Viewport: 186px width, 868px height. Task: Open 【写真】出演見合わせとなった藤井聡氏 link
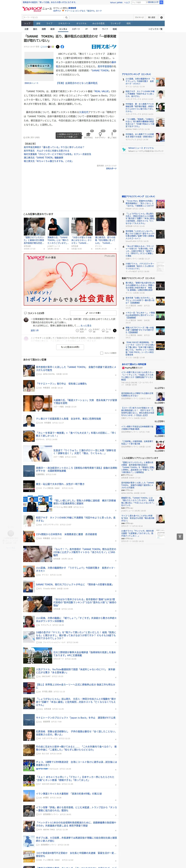tap(77, 83)
